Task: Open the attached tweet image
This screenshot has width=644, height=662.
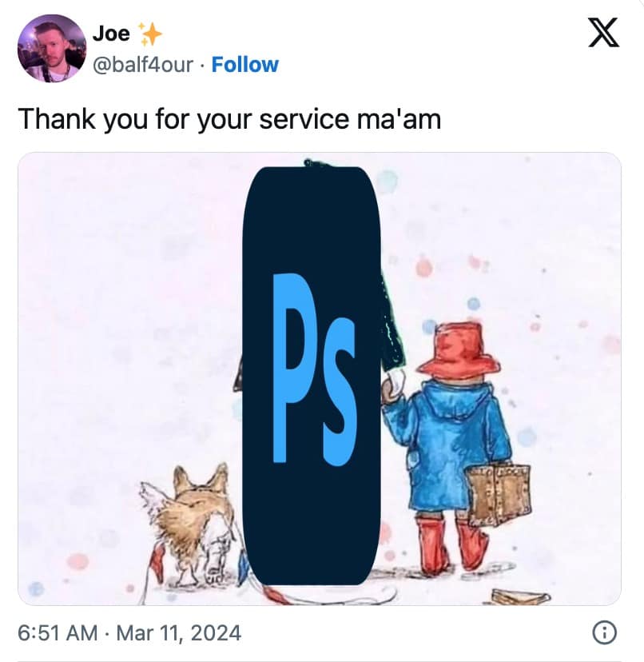Action: (320, 379)
